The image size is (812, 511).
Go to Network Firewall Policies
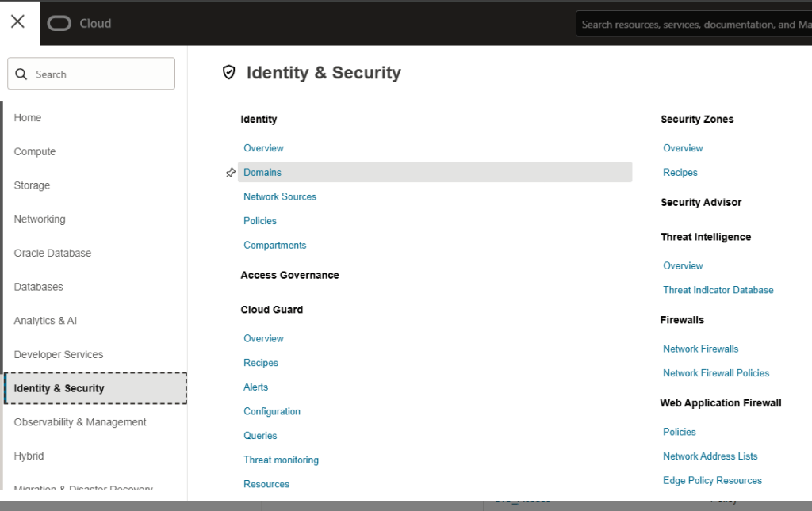click(716, 373)
